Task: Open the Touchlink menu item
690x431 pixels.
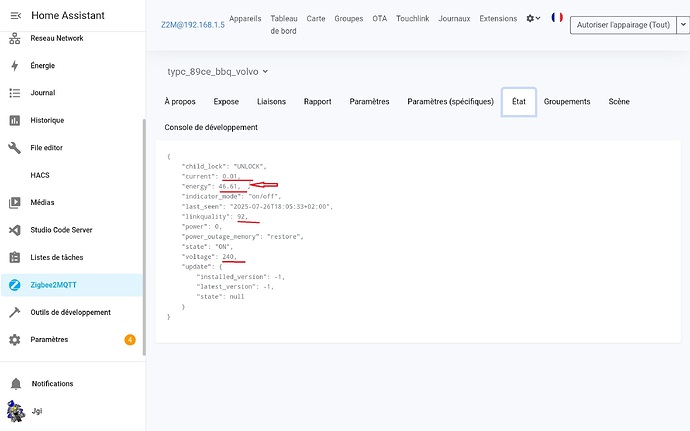Action: (x=412, y=18)
